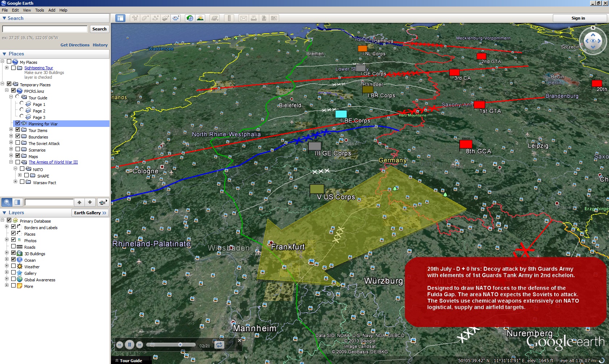Image resolution: width=609 pixels, height=364 pixels.
Task: Click the play tour camera icon in Places
Action: (103, 202)
